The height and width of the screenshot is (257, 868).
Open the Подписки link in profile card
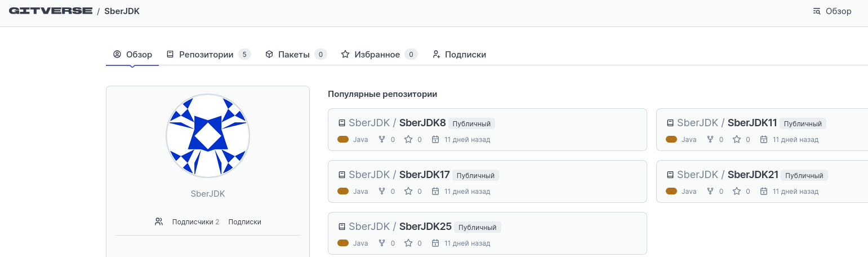244,222
